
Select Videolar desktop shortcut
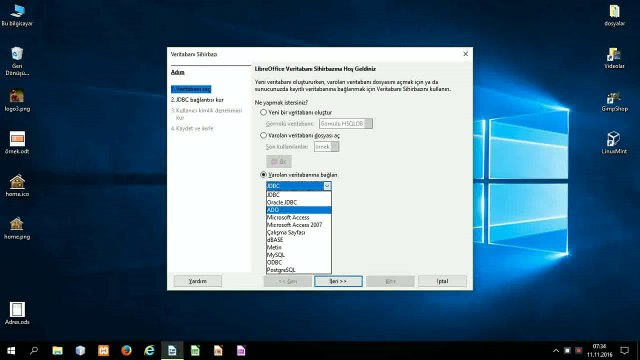[614, 58]
